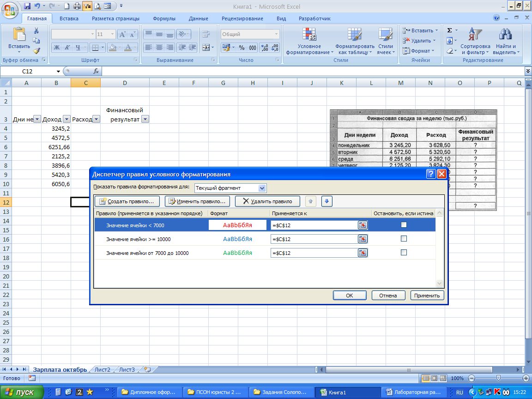This screenshot has width=532, height=399.
Task: Open filter dropdown for Финансовый результат column
Action: pyautogui.click(x=145, y=119)
